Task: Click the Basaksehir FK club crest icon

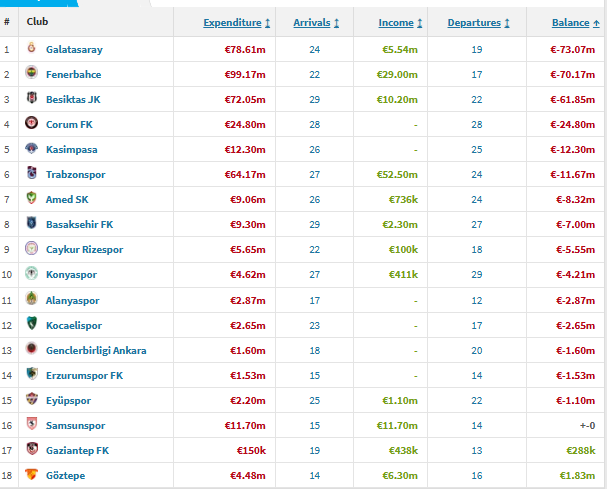Action: point(31,223)
